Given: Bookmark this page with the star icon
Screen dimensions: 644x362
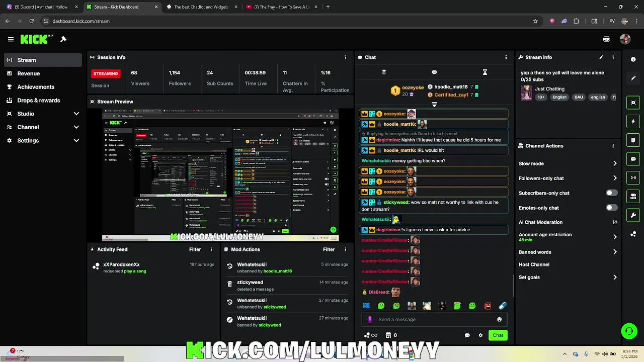Looking at the screenshot, I should tap(535, 21).
